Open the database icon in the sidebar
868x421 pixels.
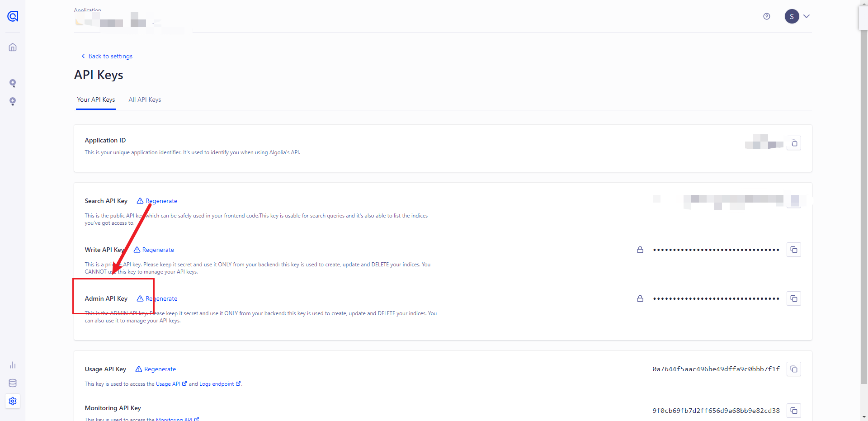tap(13, 383)
